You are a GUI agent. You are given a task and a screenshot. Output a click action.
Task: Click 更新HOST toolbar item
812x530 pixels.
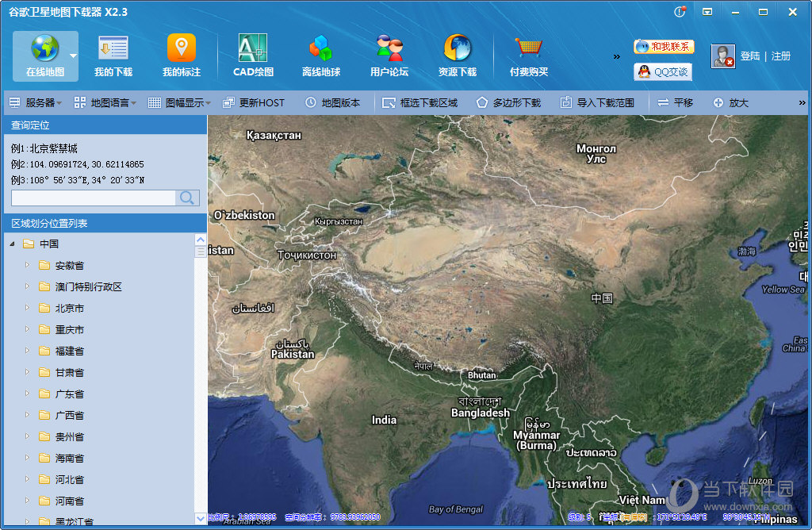coord(253,102)
